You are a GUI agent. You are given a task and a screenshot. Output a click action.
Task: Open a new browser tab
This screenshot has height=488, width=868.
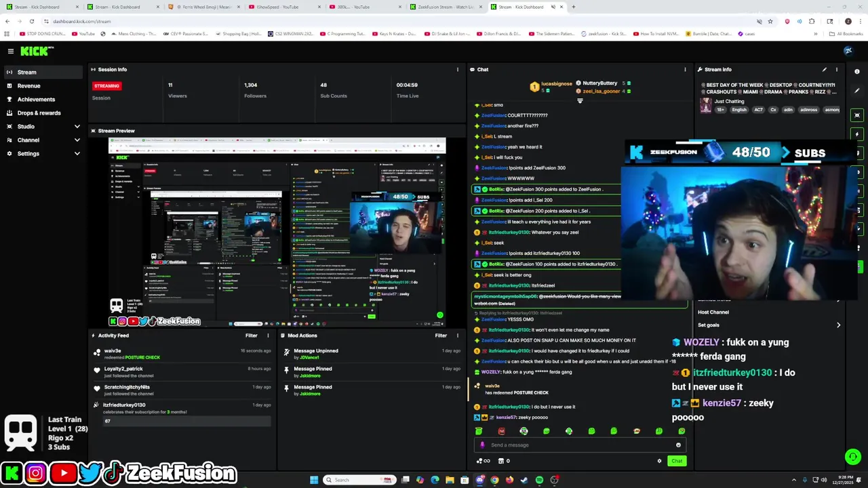click(573, 7)
